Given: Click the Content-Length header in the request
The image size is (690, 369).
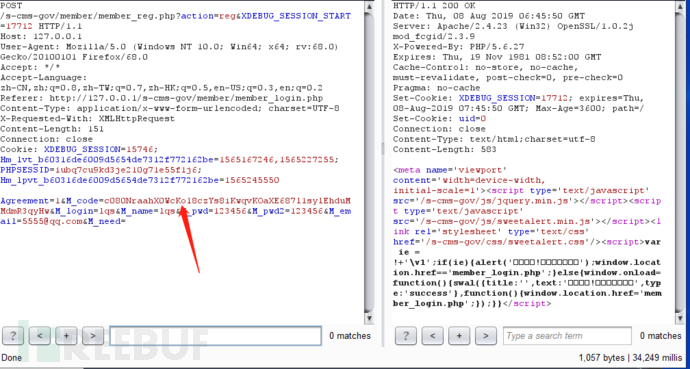Looking at the screenshot, I should (52, 129).
